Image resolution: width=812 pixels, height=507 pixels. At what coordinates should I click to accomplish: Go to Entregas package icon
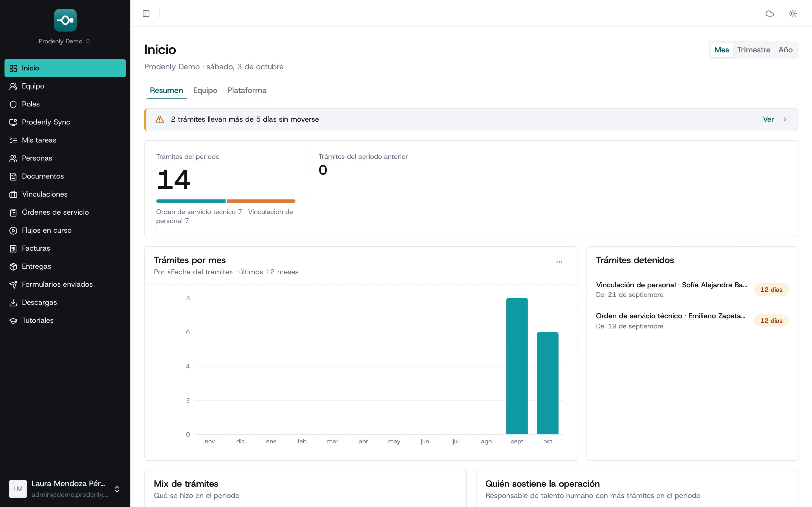pyautogui.click(x=13, y=266)
